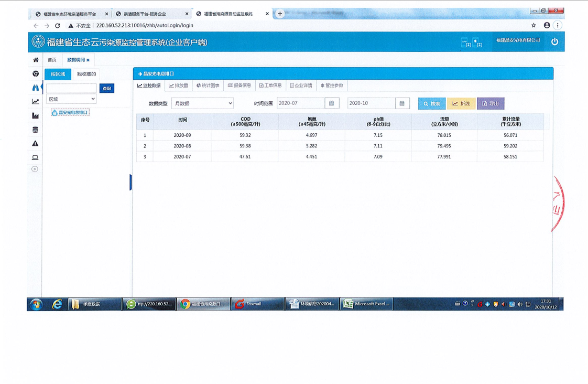Viewport: 588px width, 384px height.
Task: Open calendar picker for end date 2020-10
Action: 402,103
